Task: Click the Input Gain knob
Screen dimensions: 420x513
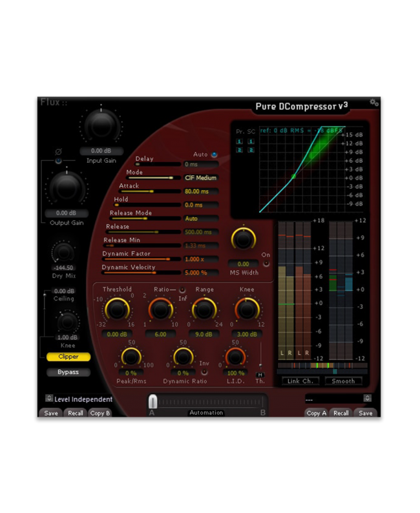Action: coord(101,126)
